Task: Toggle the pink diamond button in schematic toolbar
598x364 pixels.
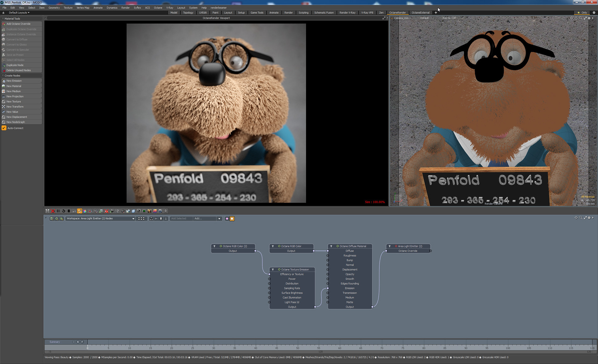Action: (227, 219)
